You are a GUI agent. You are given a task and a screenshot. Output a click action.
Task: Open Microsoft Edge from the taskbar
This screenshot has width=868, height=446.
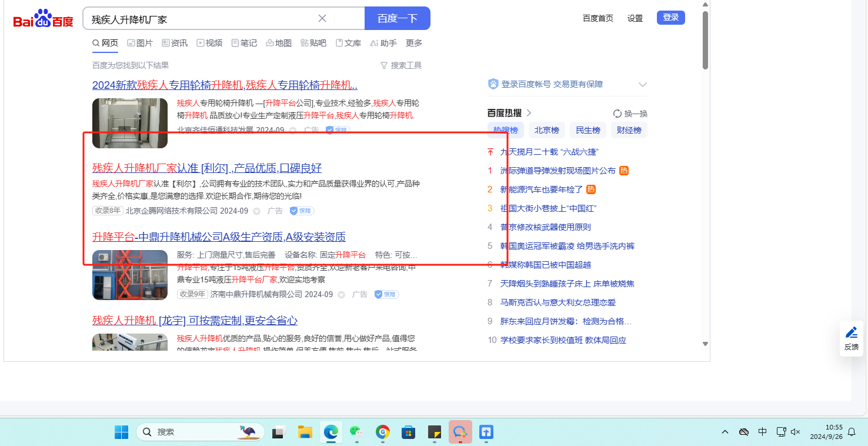331,432
